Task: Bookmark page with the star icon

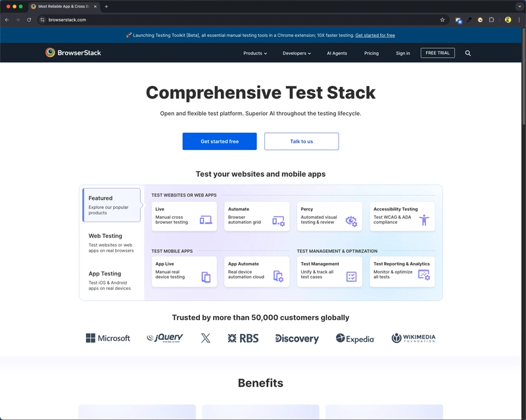Action: [x=442, y=20]
